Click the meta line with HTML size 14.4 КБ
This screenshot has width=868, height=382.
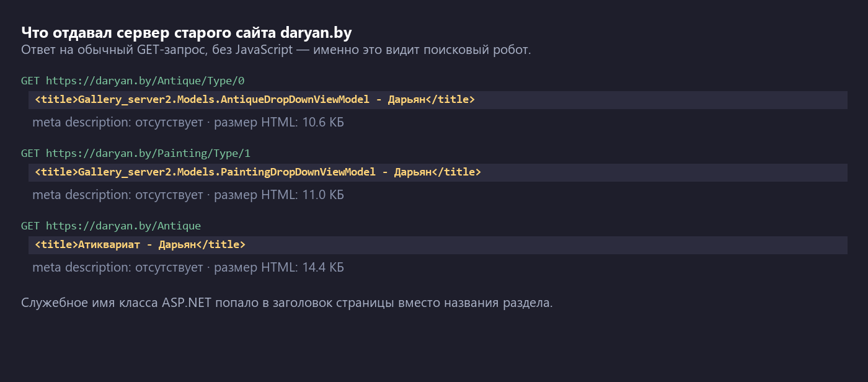click(x=188, y=268)
